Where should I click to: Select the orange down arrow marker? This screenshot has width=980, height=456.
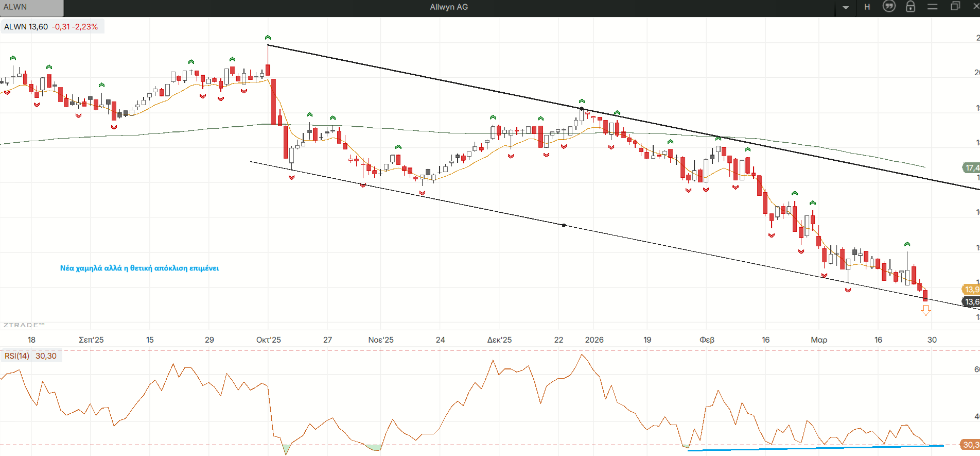[926, 310]
